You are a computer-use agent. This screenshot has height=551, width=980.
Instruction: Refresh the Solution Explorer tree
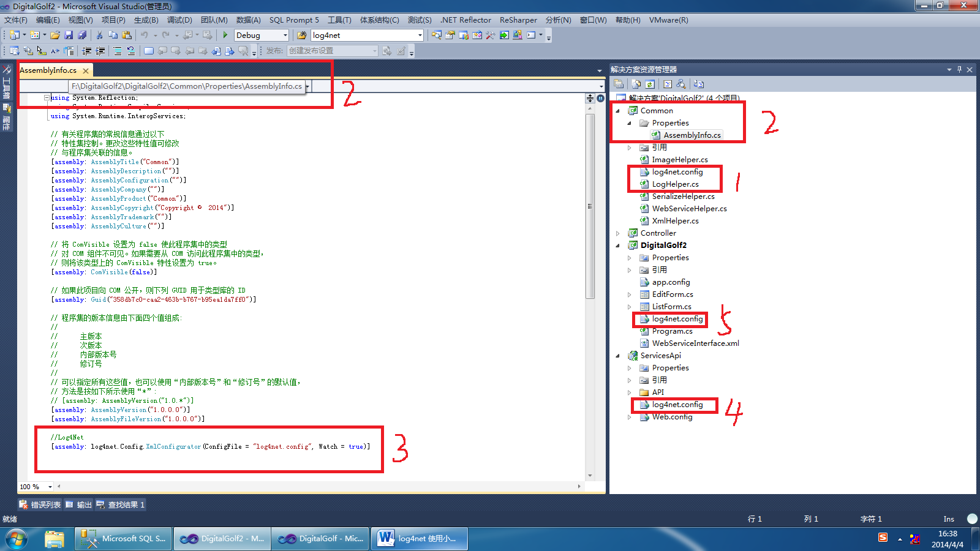(650, 84)
